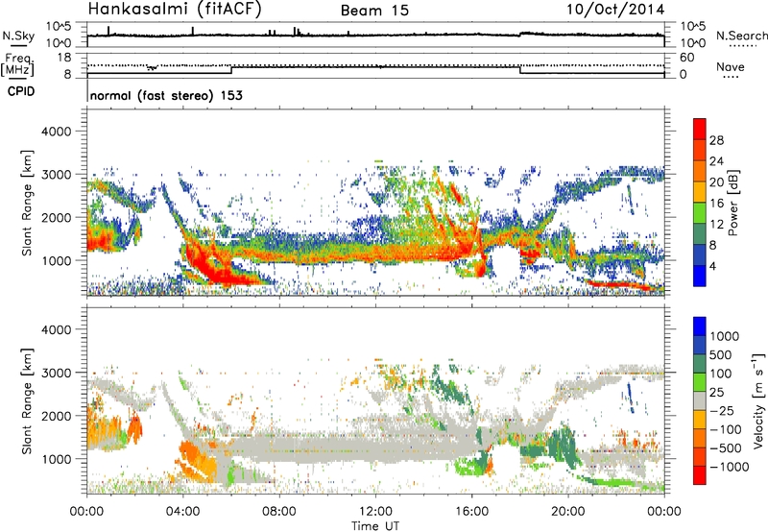Click the 'Beam 15' label
Screen dimensions: 768x532
pos(374,11)
